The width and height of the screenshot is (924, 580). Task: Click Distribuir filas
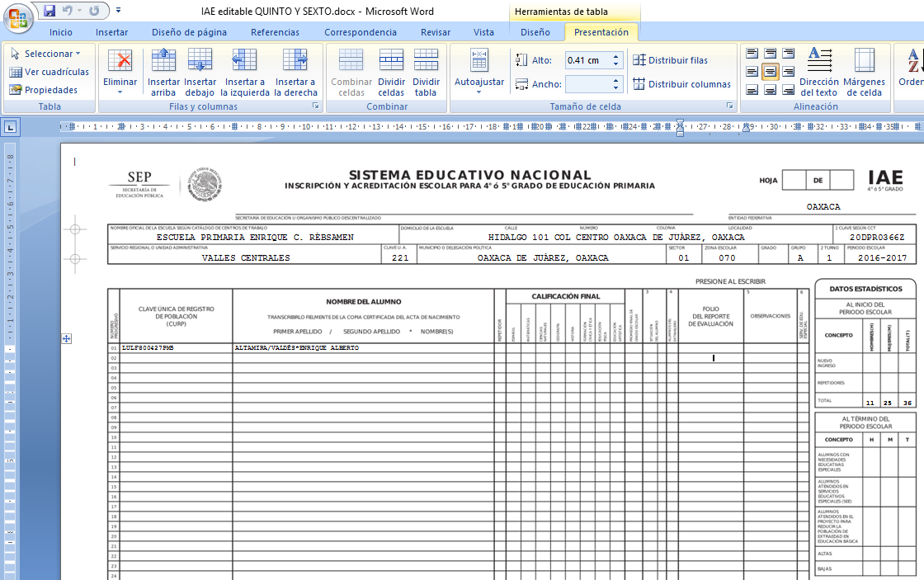[x=671, y=60]
